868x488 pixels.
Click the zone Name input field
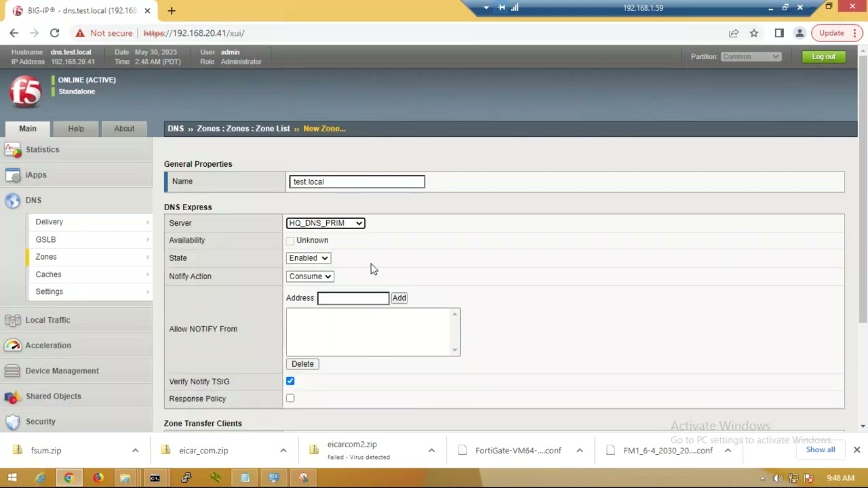[357, 182]
